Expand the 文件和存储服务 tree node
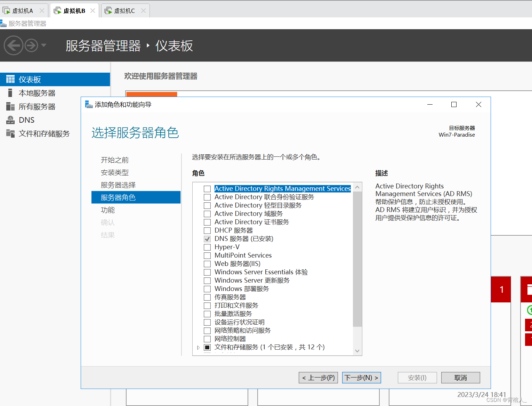 coord(198,347)
